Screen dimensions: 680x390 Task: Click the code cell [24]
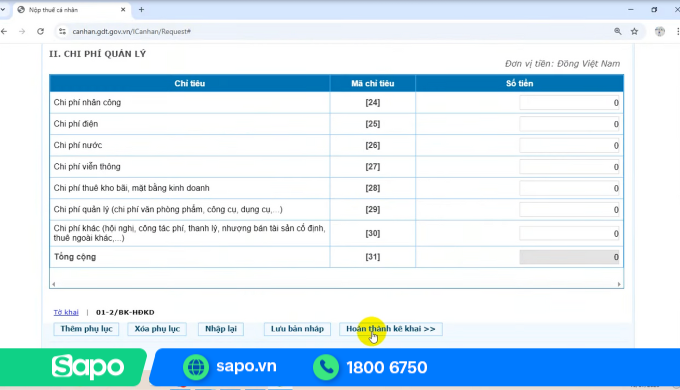pyautogui.click(x=373, y=102)
